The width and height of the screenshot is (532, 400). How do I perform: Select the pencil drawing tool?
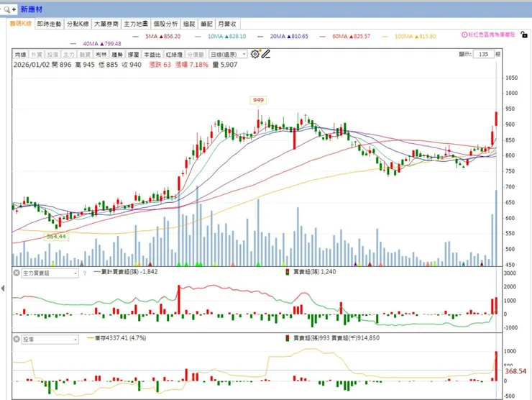(266, 54)
